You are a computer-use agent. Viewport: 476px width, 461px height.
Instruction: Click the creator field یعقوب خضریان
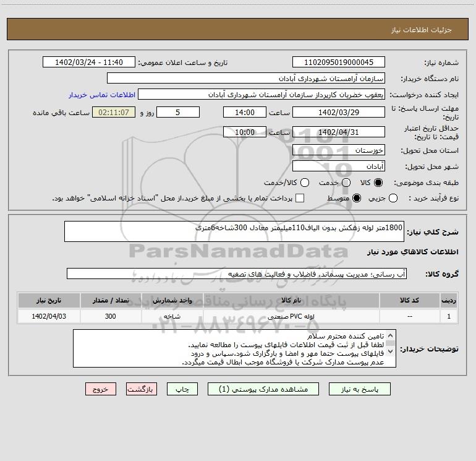point(261,95)
